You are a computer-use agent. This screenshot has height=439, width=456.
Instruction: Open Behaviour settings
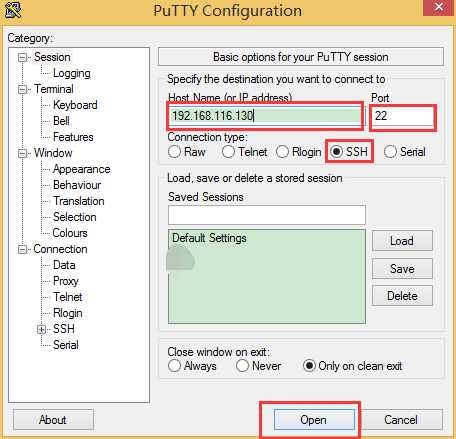[x=77, y=185]
